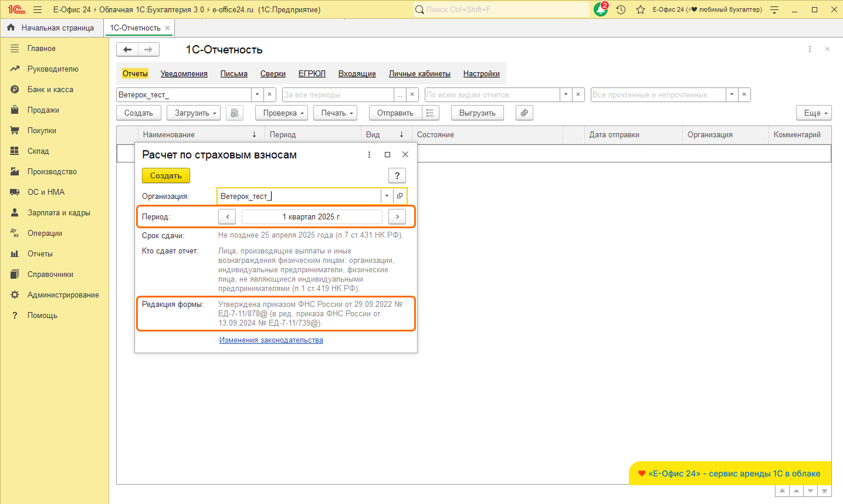Go to next period in dialog

tap(397, 217)
